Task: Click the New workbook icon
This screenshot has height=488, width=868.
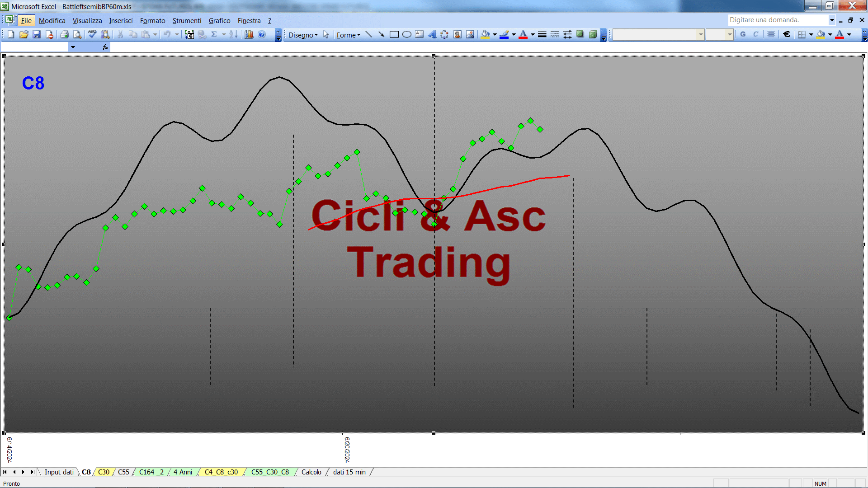Action: tap(11, 34)
